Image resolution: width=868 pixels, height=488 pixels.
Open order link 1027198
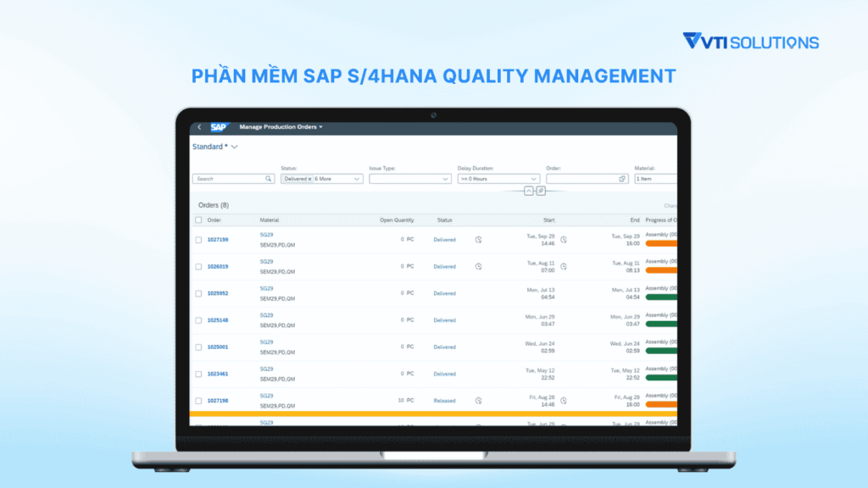pos(218,401)
